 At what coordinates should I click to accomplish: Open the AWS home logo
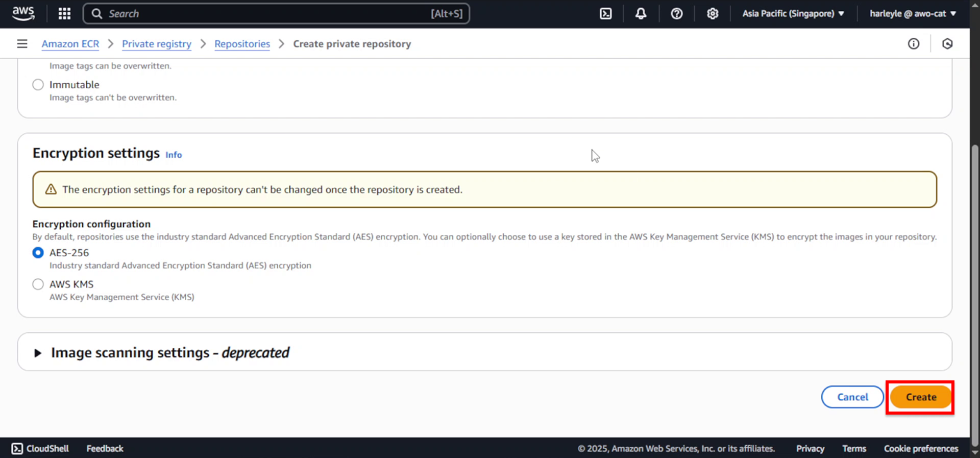point(23,13)
